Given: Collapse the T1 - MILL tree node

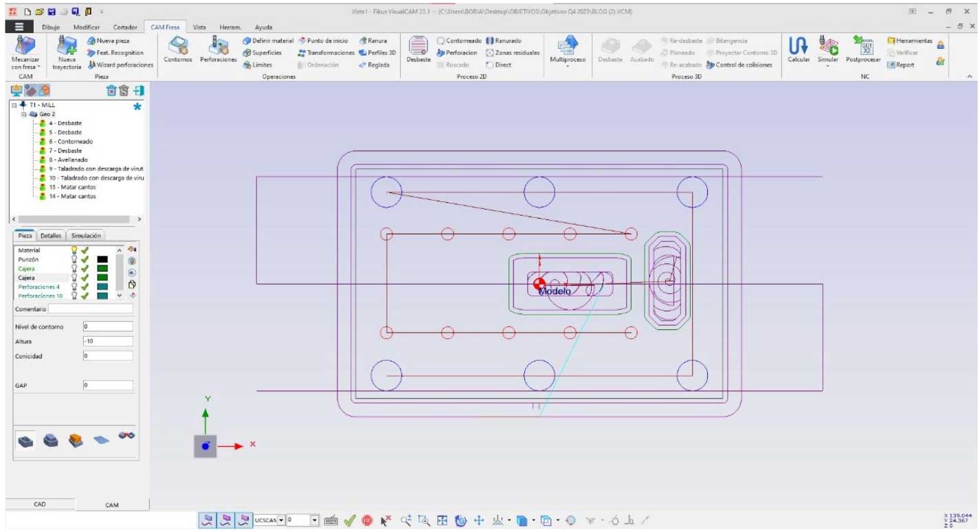Looking at the screenshot, I should pos(14,105).
